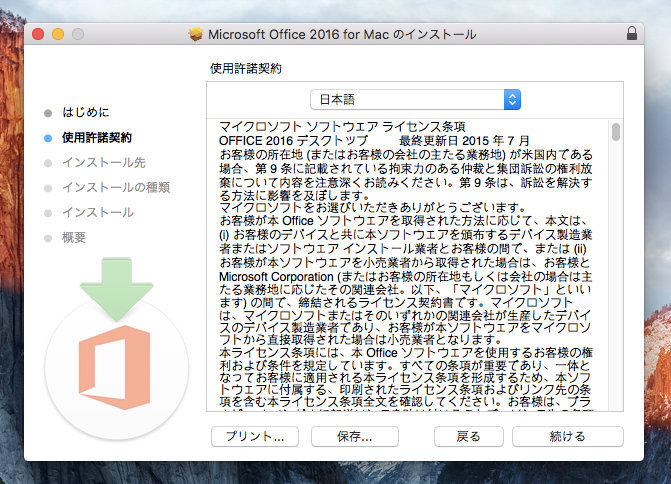Continue with the 続ける button
This screenshot has width=671, height=484.
pyautogui.click(x=567, y=436)
